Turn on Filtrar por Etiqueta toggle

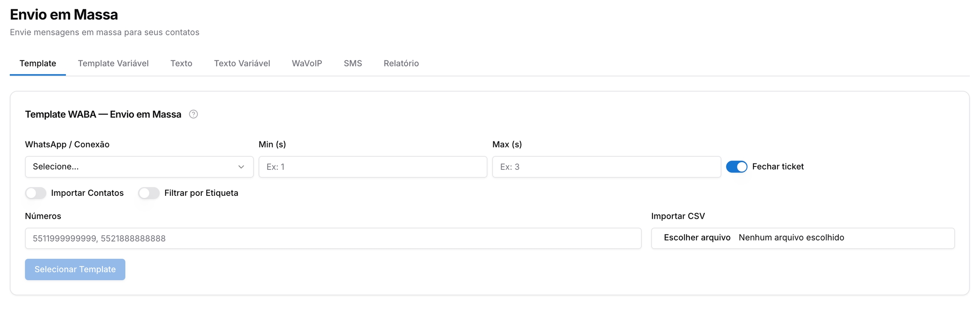click(149, 193)
